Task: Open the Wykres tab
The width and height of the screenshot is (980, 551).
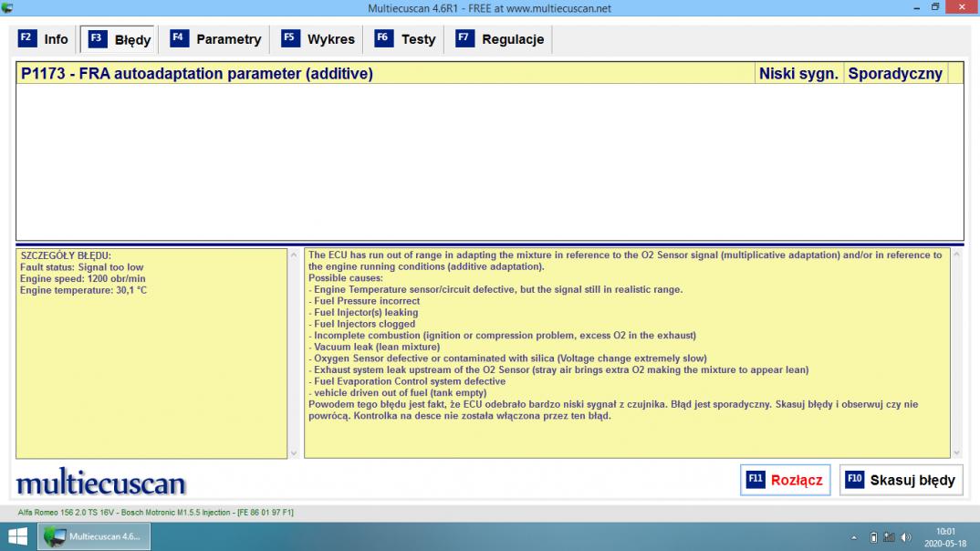Action: click(x=318, y=39)
